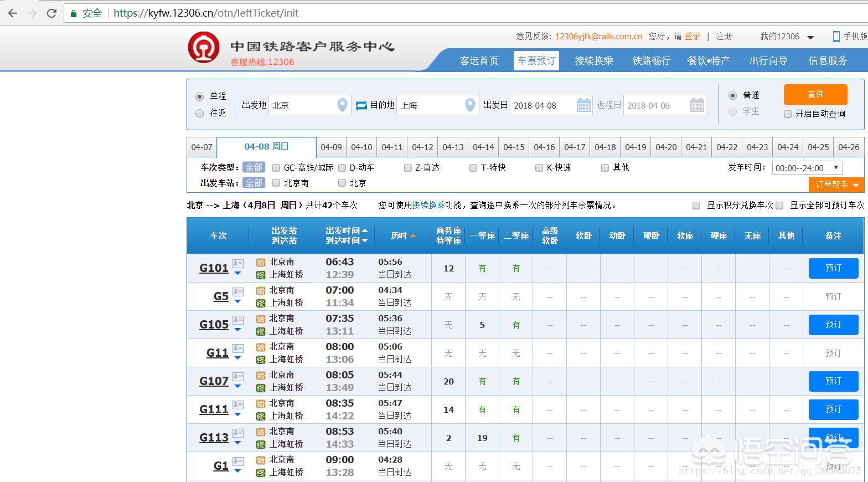Image resolution: width=868 pixels, height=482 pixels.
Task: Click the ID card icon beside G105
Action: coord(238,320)
